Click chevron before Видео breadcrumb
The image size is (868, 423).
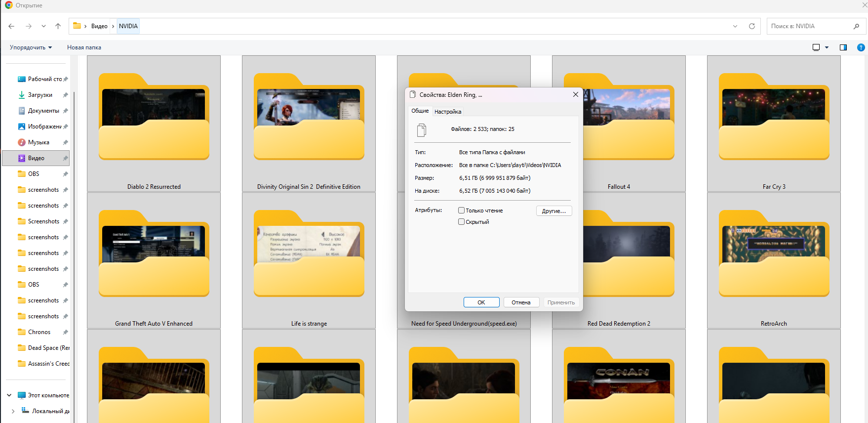[x=85, y=26]
